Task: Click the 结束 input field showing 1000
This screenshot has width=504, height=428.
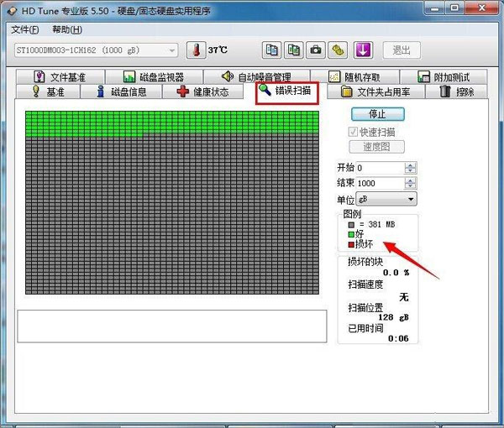Action: pyautogui.click(x=381, y=183)
